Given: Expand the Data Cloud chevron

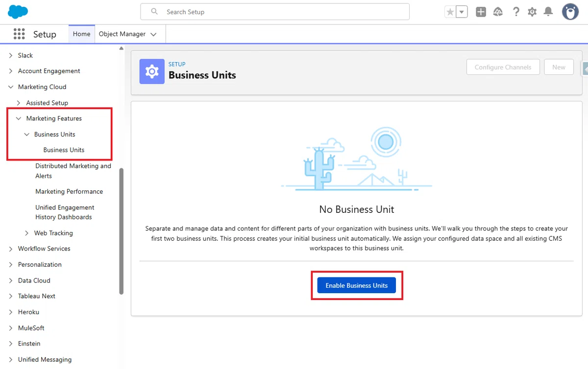Looking at the screenshot, I should [x=11, y=280].
